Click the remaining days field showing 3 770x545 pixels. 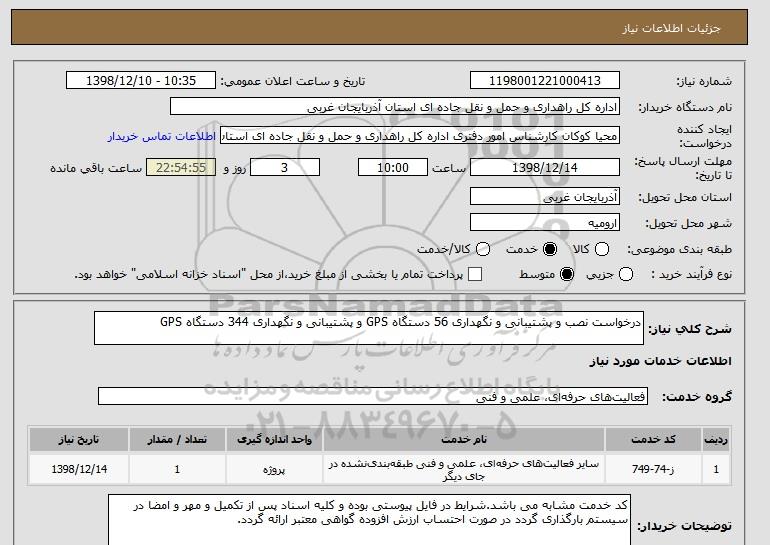tap(285, 167)
